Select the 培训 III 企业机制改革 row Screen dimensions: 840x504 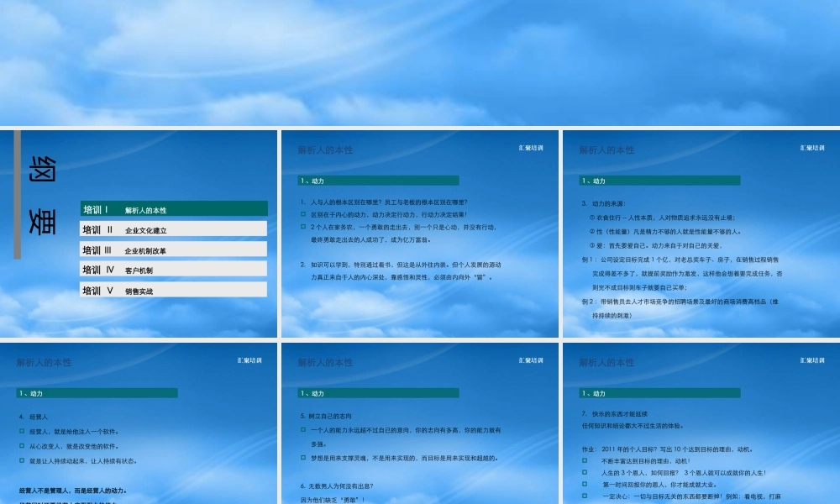(174, 249)
